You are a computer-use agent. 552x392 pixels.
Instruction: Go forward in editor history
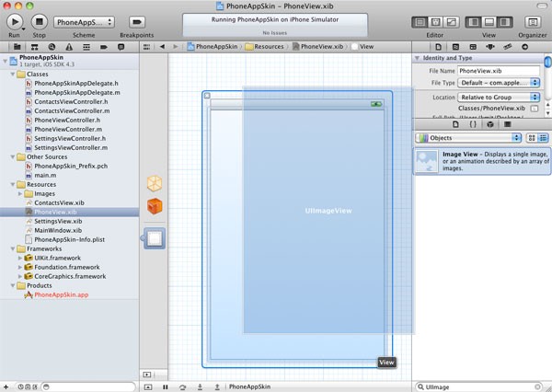(176, 47)
